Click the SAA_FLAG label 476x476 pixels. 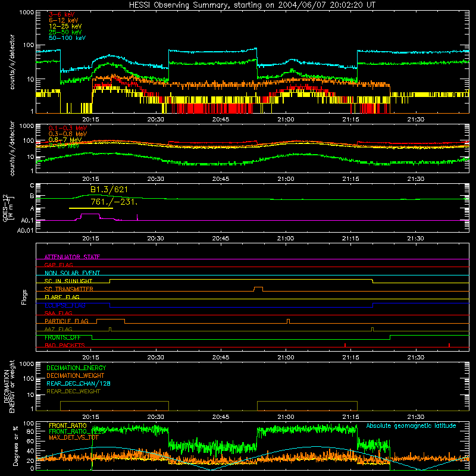pyautogui.click(x=58, y=313)
